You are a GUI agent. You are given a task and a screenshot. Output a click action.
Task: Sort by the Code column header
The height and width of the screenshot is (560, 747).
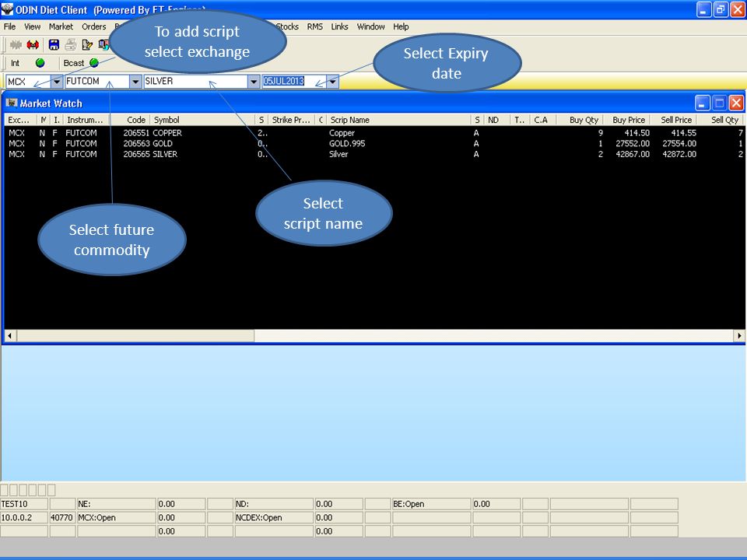coord(130,120)
